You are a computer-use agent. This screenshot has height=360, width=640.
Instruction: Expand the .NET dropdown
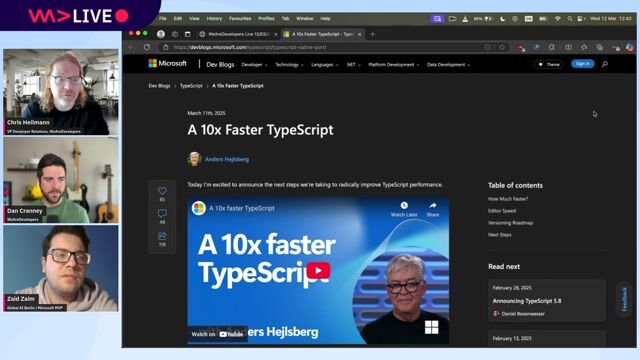click(x=353, y=65)
